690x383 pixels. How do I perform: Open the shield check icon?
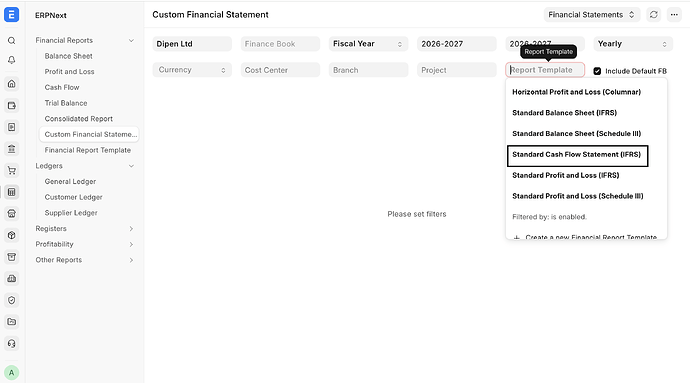(11, 300)
